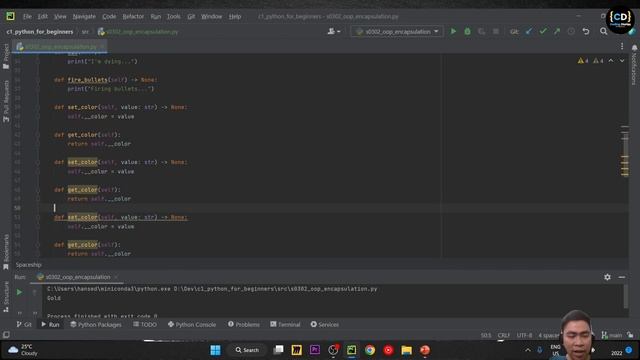Screen dimensions: 640x360
Task: Select the s0302_oop_encapsulation.py editor tab
Action: 60,47
